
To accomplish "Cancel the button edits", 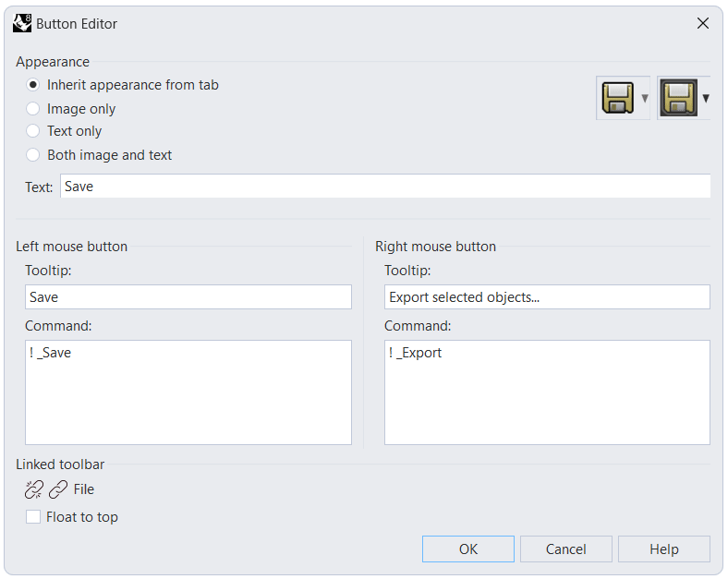I will (x=565, y=549).
